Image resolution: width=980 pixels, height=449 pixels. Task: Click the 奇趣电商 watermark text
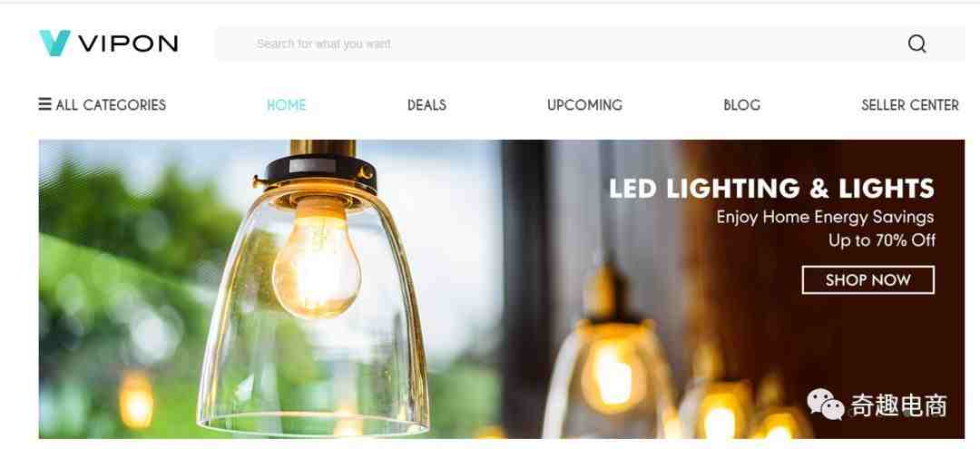[898, 405]
